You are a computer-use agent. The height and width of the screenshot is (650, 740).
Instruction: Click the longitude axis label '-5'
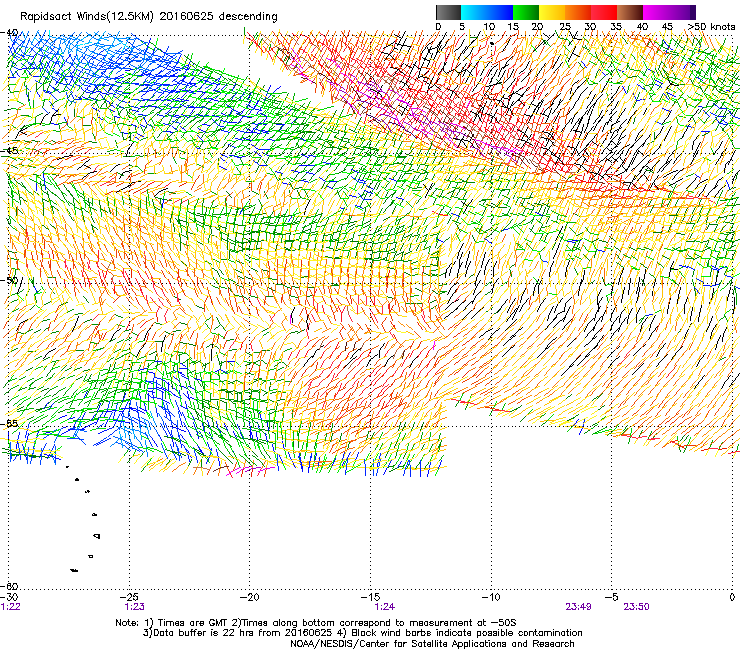click(x=611, y=598)
